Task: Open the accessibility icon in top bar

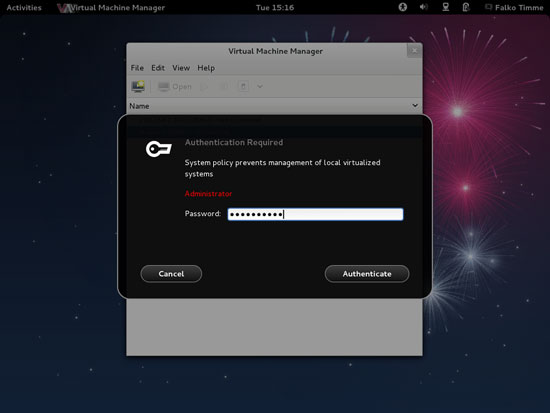Action: coord(403,7)
